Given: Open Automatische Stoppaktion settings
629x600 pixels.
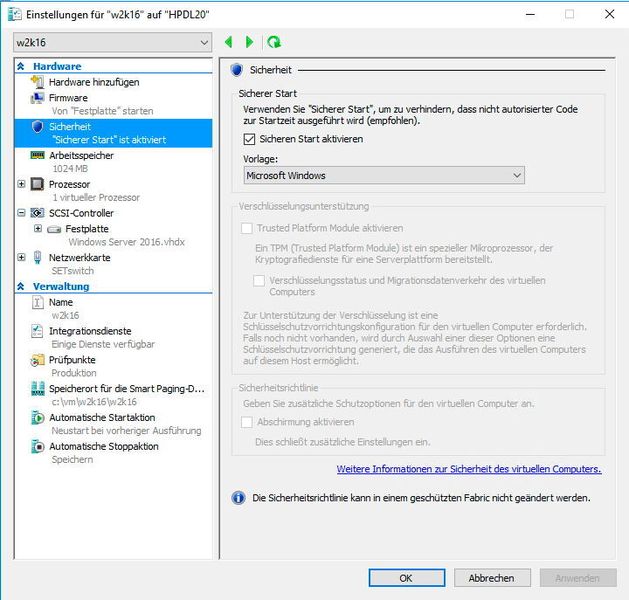Looking at the screenshot, I should pyautogui.click(x=103, y=446).
